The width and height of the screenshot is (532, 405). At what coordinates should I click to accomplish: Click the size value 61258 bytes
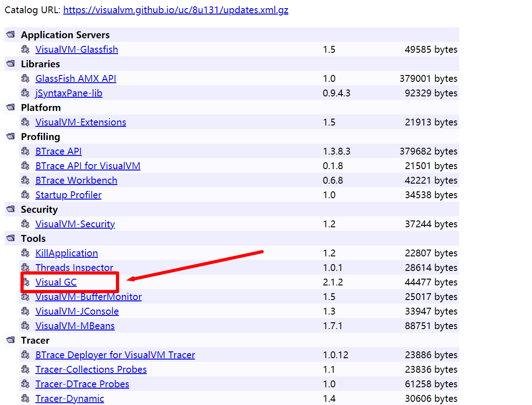pos(431,384)
